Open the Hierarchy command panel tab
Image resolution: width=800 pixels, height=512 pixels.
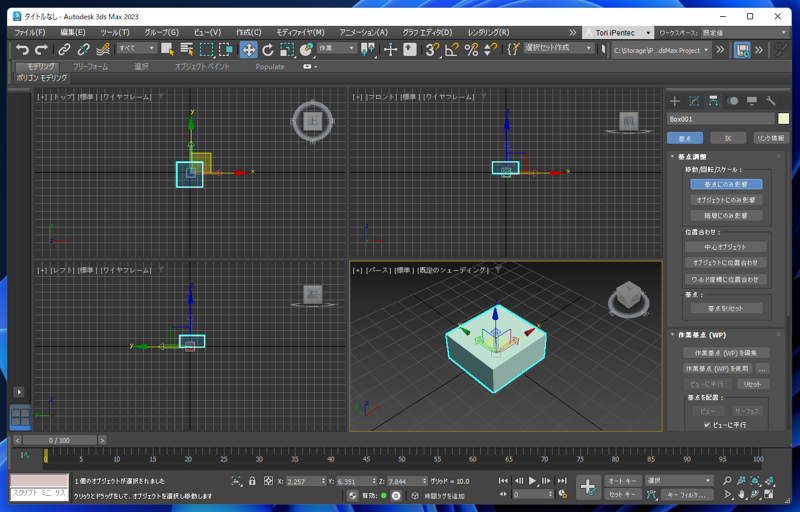point(713,101)
